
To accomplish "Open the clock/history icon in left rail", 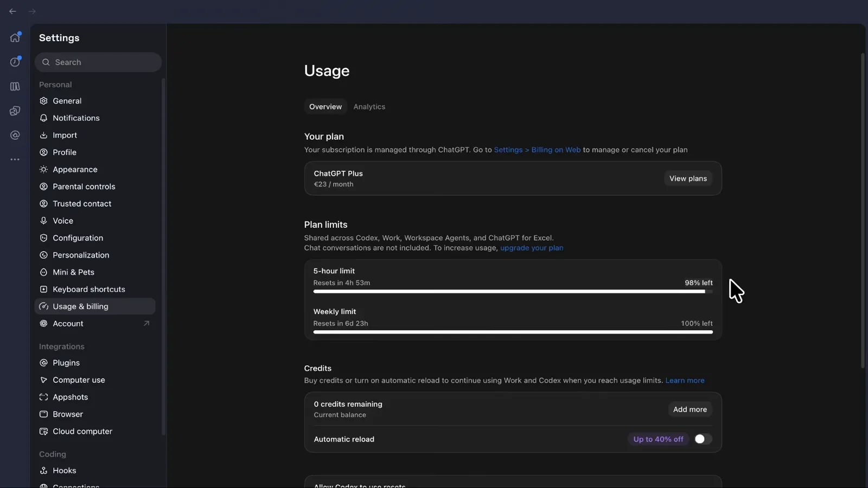I will pyautogui.click(x=15, y=62).
